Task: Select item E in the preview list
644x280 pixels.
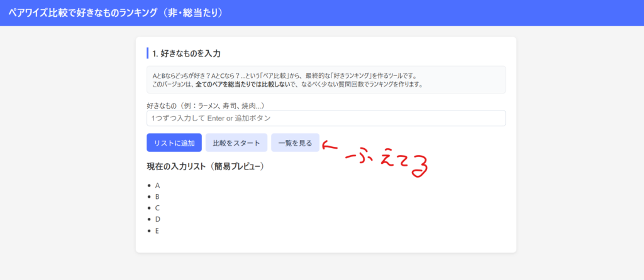Action: pyautogui.click(x=157, y=231)
